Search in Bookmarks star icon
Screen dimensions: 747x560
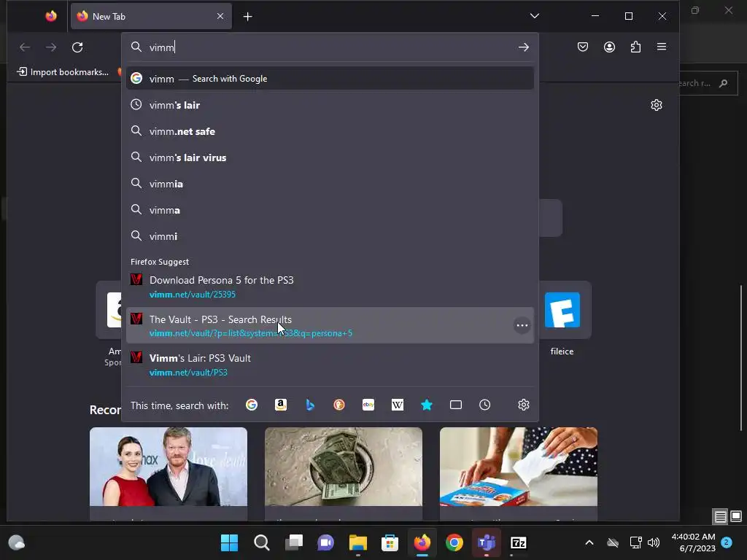click(426, 405)
